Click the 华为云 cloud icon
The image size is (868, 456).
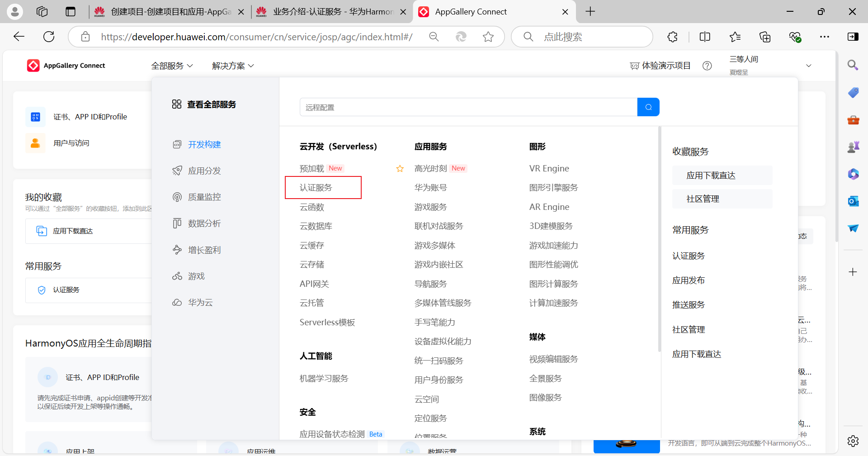(177, 302)
